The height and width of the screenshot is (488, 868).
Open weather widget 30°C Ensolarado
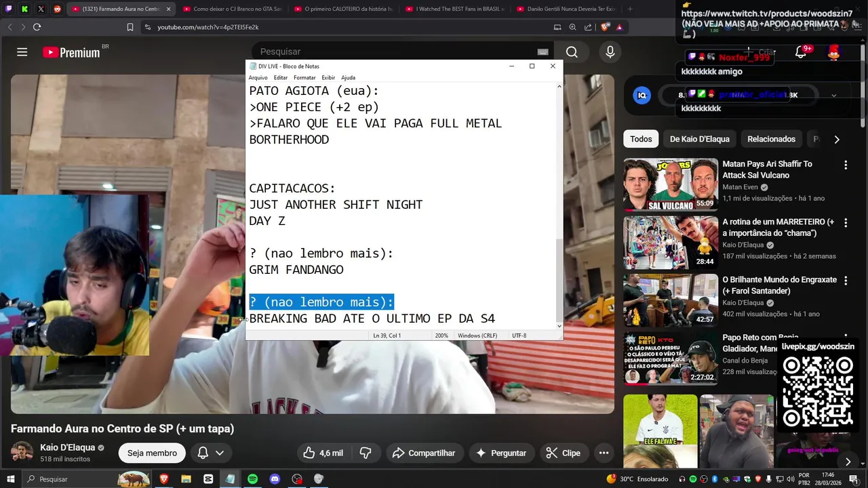coord(637,479)
